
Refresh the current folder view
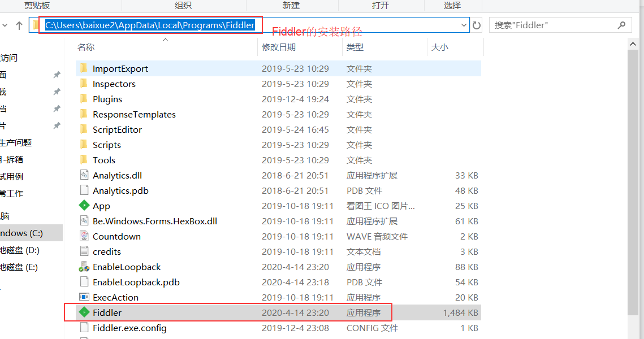pos(477,25)
